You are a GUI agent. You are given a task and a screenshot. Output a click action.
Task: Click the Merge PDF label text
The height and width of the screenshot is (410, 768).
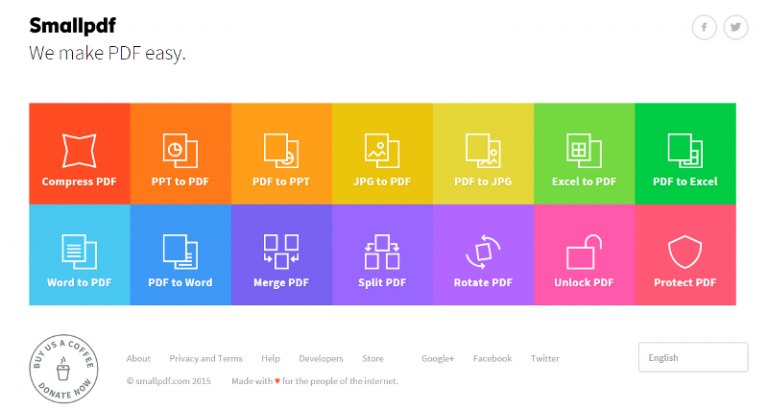pyautogui.click(x=281, y=283)
